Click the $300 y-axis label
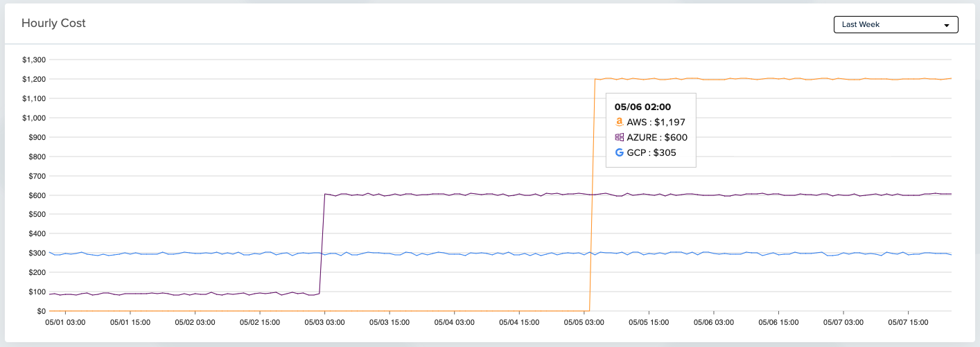The width and height of the screenshot is (980, 347). tap(37, 253)
